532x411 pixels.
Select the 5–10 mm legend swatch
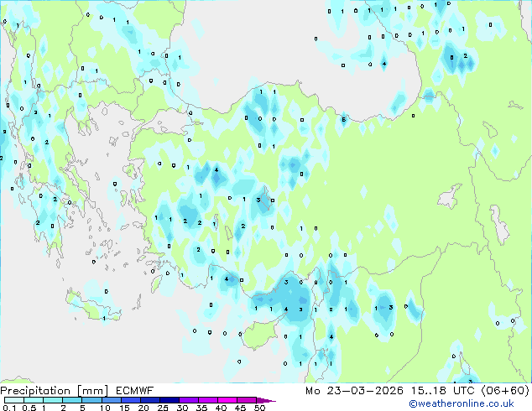pyautogui.click(x=91, y=400)
